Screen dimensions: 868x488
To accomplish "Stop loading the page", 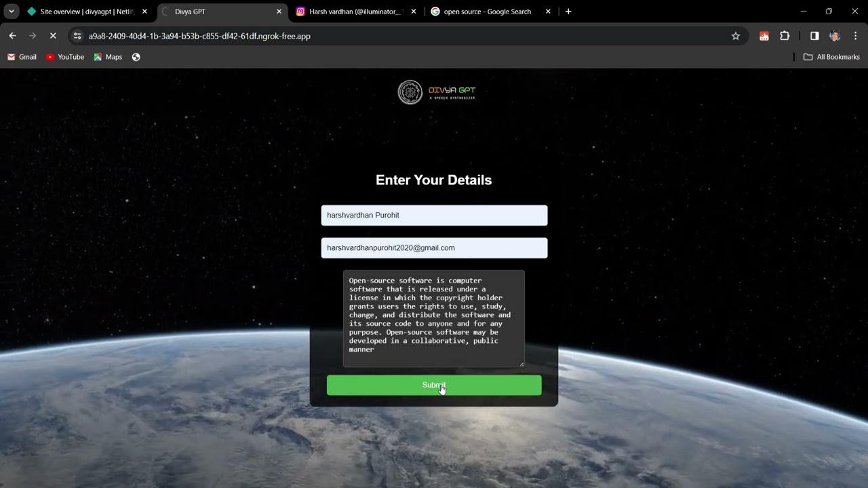I will click(53, 36).
